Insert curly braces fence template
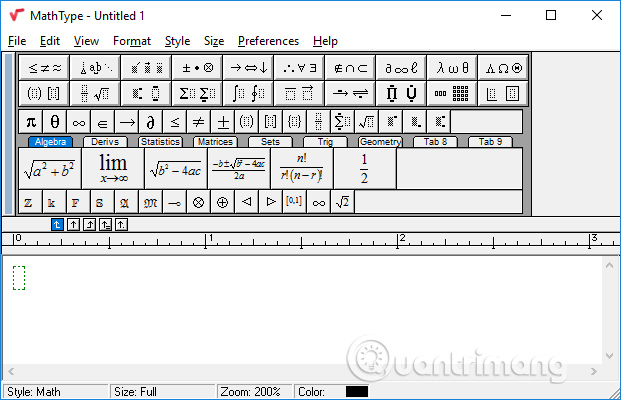Screen dimensions: 621x400 [x=294, y=122]
